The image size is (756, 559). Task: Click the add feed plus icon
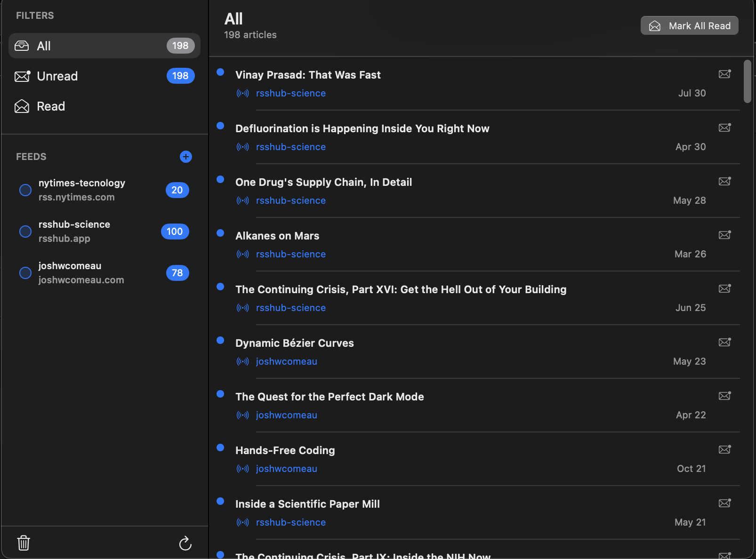click(x=186, y=157)
